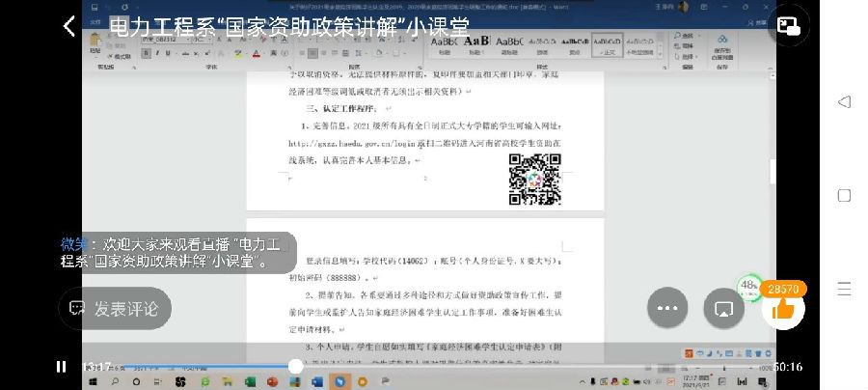868x390 pixels.
Task: Open Windows taskbar search magnifier
Action: point(115,381)
